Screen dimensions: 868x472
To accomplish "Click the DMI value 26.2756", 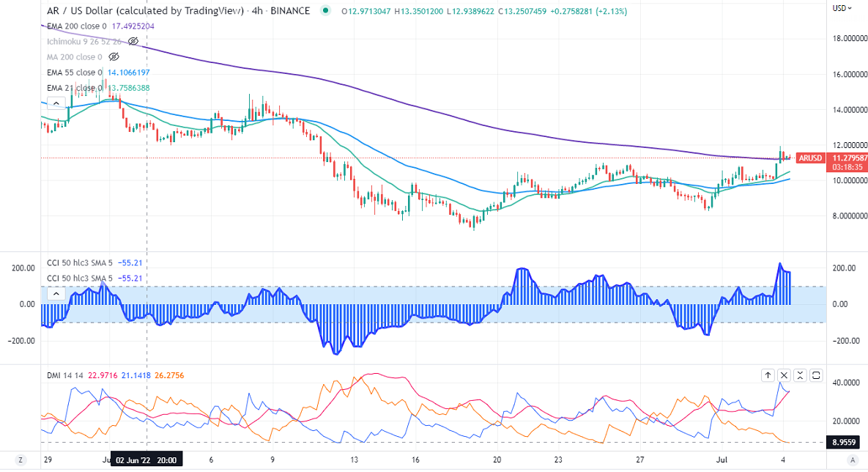I will tap(169, 375).
